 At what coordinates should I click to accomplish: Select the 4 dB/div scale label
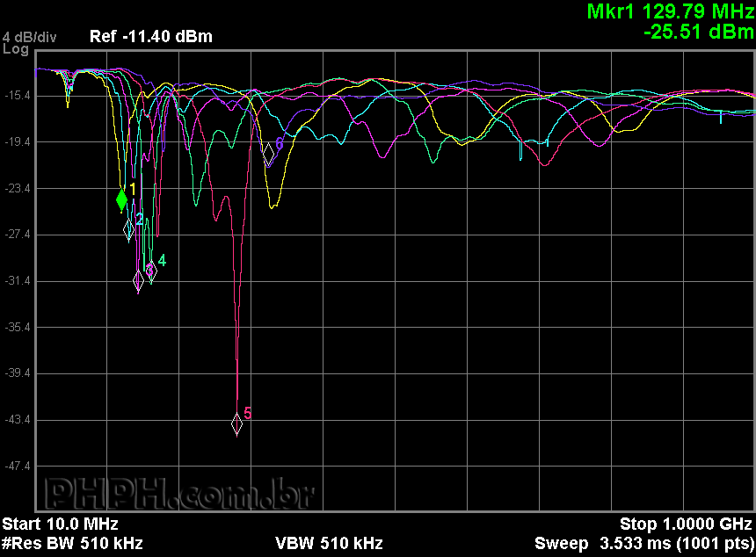tap(30, 37)
